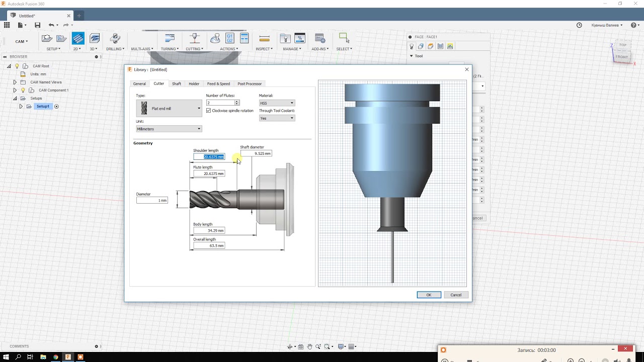
Task: Choose the Drilling tool icon
Action: (x=115, y=38)
